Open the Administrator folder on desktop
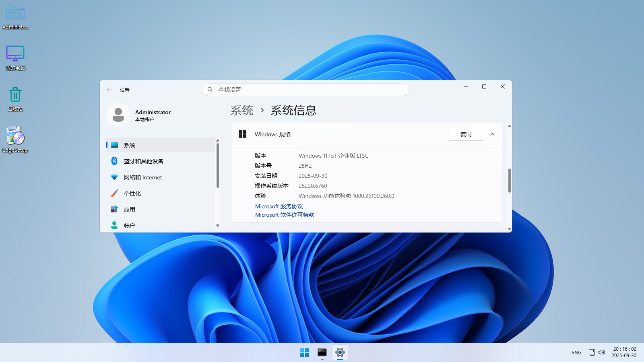Viewport: 644px width, 362px height. (15, 17)
